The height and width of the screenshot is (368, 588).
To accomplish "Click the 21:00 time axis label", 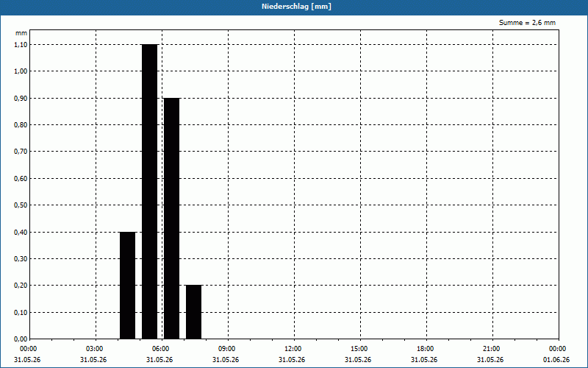I will coord(491,349).
